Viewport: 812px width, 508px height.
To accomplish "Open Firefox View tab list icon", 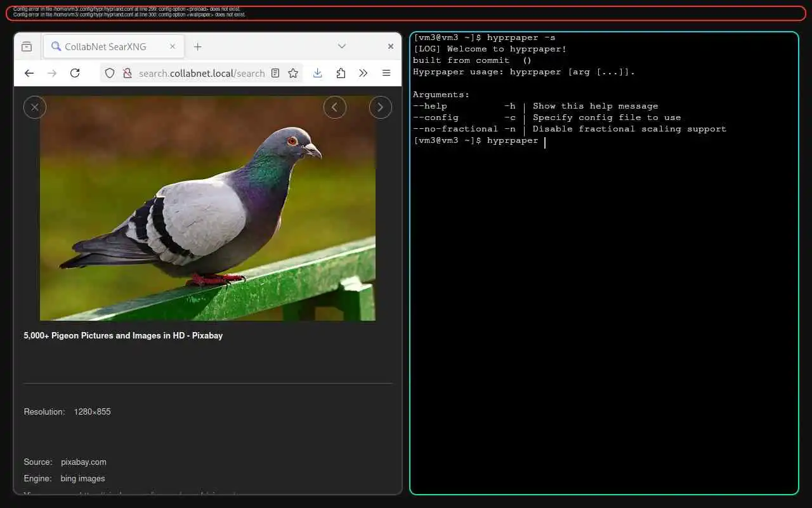I will 27,46.
